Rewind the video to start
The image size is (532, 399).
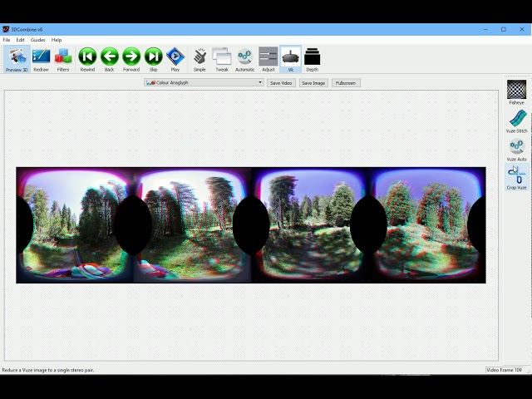click(x=87, y=59)
